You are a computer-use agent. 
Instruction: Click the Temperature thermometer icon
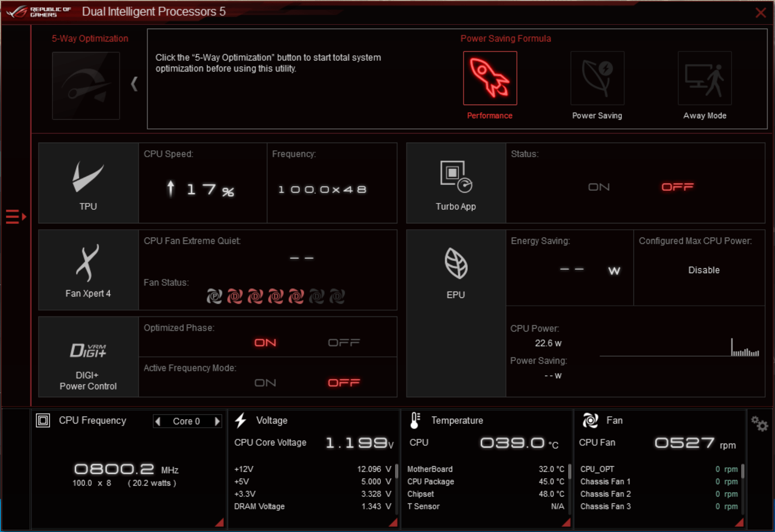(415, 420)
